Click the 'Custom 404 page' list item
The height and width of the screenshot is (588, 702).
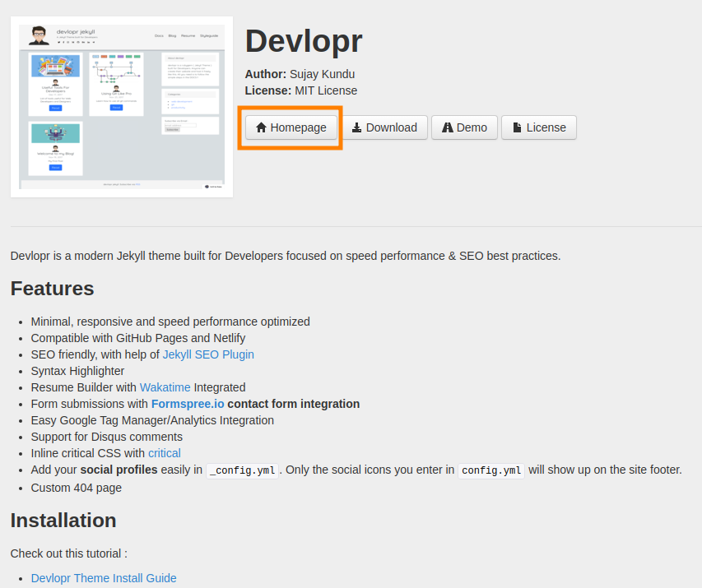coord(76,488)
